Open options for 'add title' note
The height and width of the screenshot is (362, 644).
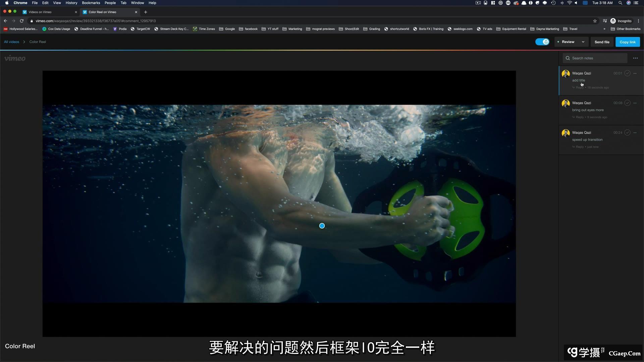click(635, 73)
